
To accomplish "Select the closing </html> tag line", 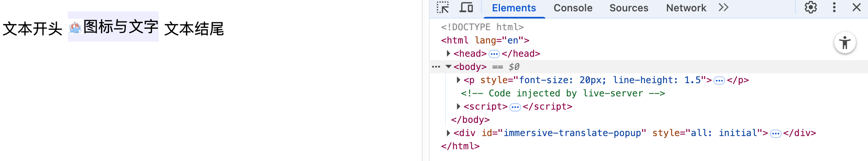I will (x=460, y=146).
